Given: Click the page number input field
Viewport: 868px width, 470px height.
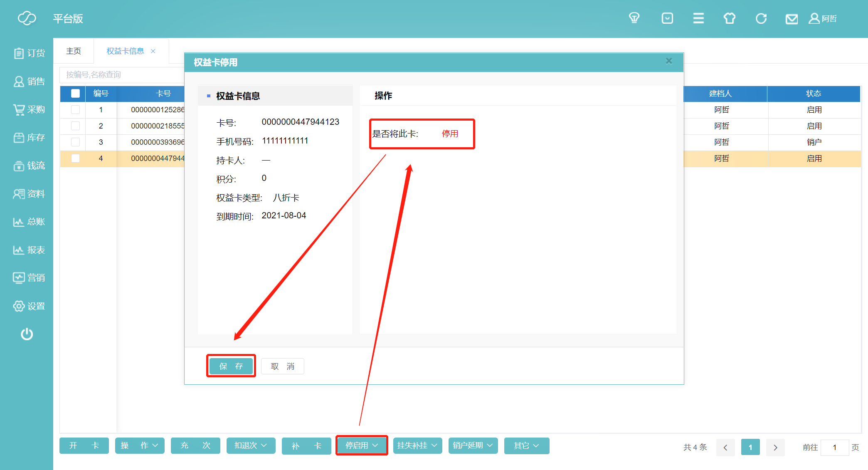Looking at the screenshot, I should (834, 448).
